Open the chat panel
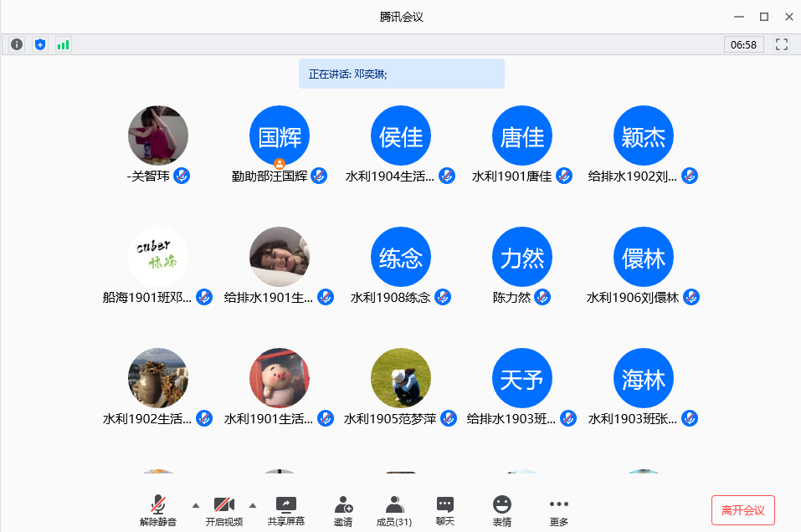Image resolution: width=801 pixels, height=532 pixels. [x=445, y=510]
